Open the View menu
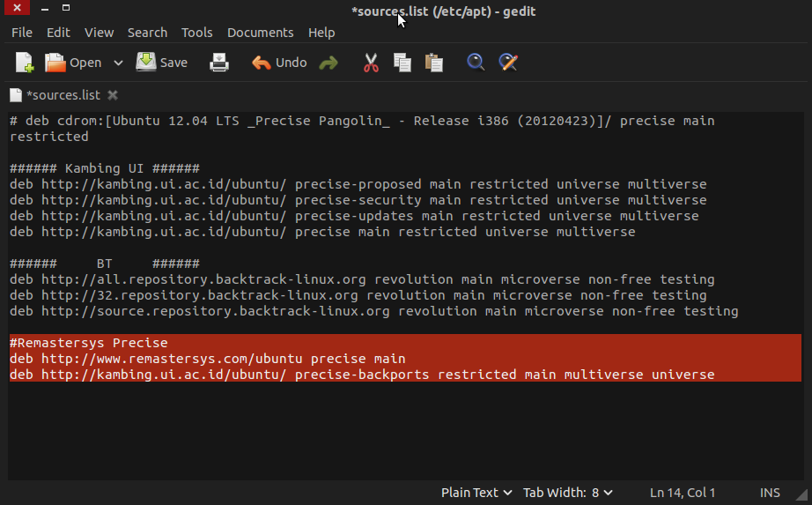812x505 pixels. pyautogui.click(x=99, y=32)
